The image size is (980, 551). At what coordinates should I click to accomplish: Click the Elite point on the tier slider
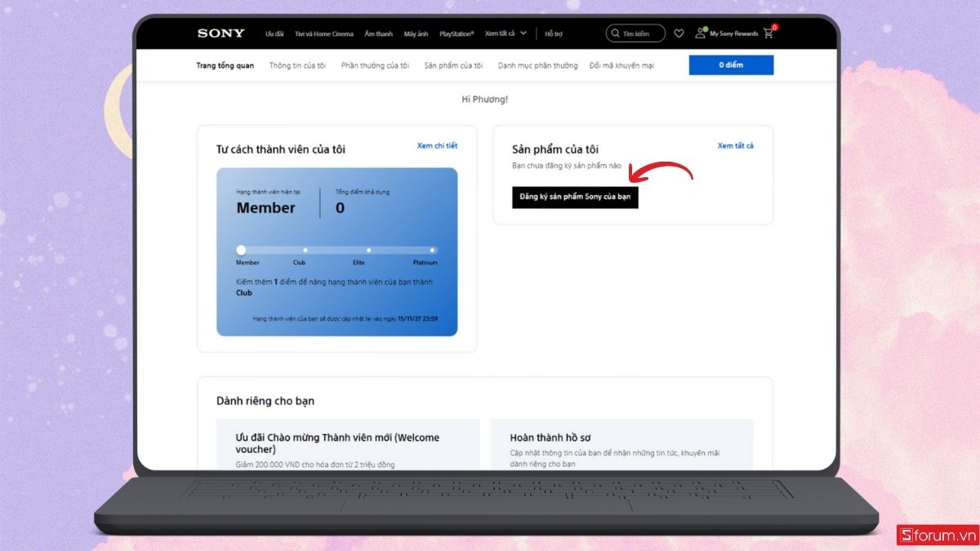[368, 251]
